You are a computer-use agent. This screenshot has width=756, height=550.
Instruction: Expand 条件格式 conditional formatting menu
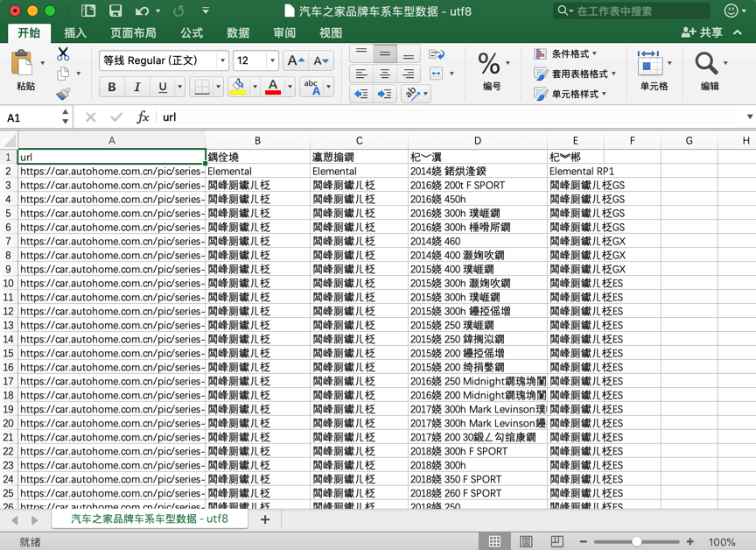[x=565, y=53]
